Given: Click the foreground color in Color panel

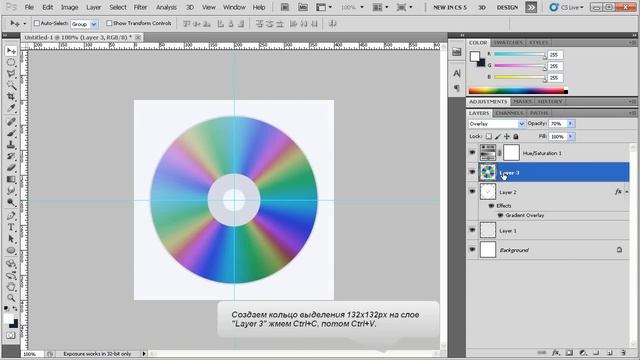Looking at the screenshot, I should 475,56.
